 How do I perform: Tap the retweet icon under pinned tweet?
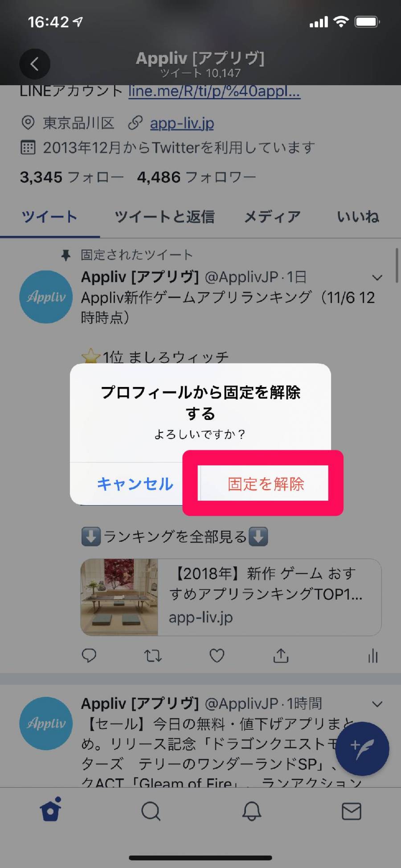click(x=153, y=656)
